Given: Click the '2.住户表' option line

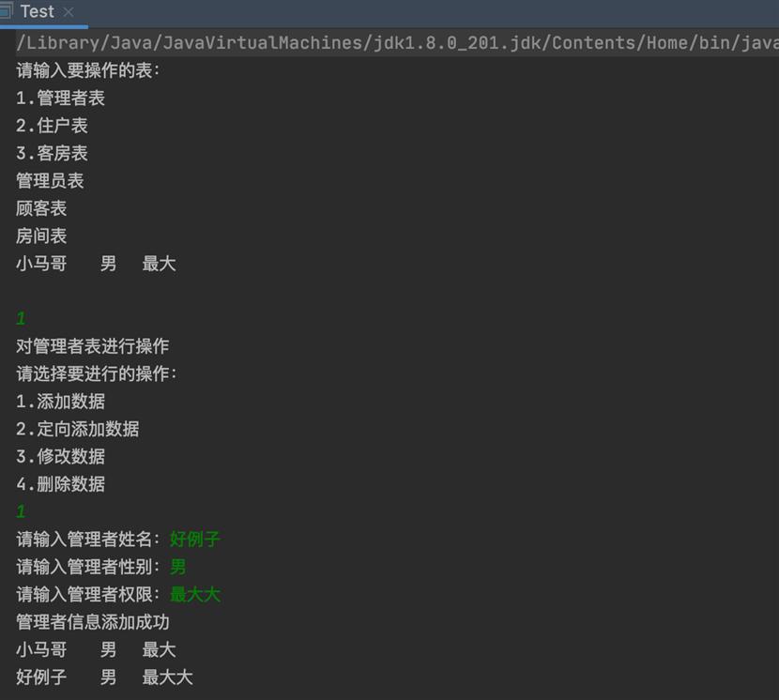Looking at the screenshot, I should tap(52, 126).
